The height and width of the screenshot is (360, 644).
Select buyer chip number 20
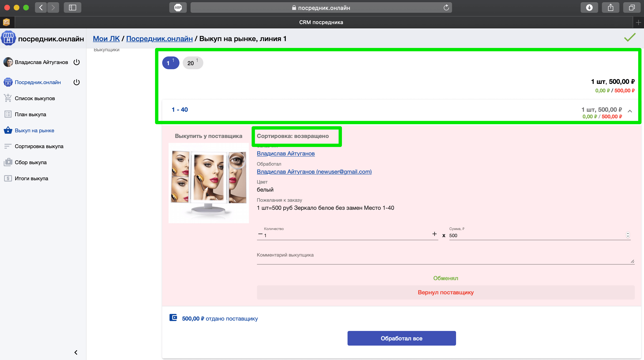pos(192,63)
